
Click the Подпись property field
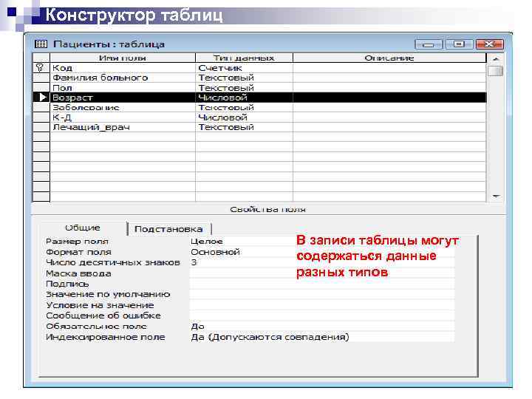pyautogui.click(x=321, y=284)
